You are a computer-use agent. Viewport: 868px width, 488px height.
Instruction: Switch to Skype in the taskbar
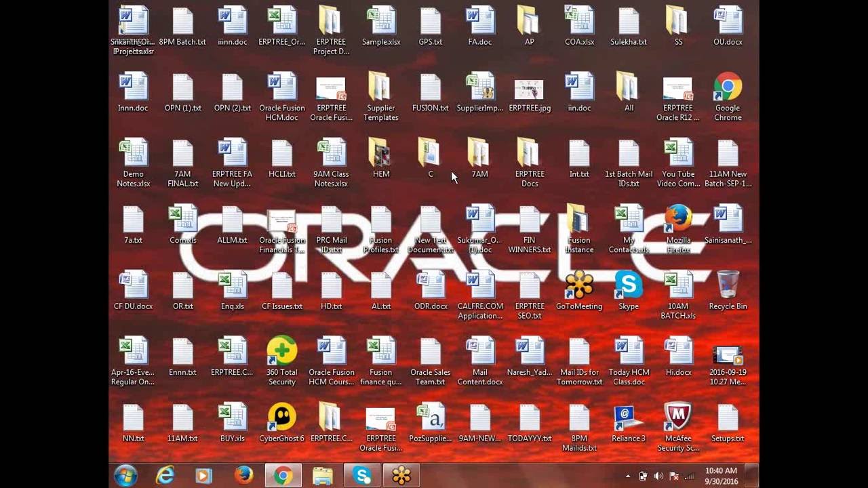(x=362, y=476)
